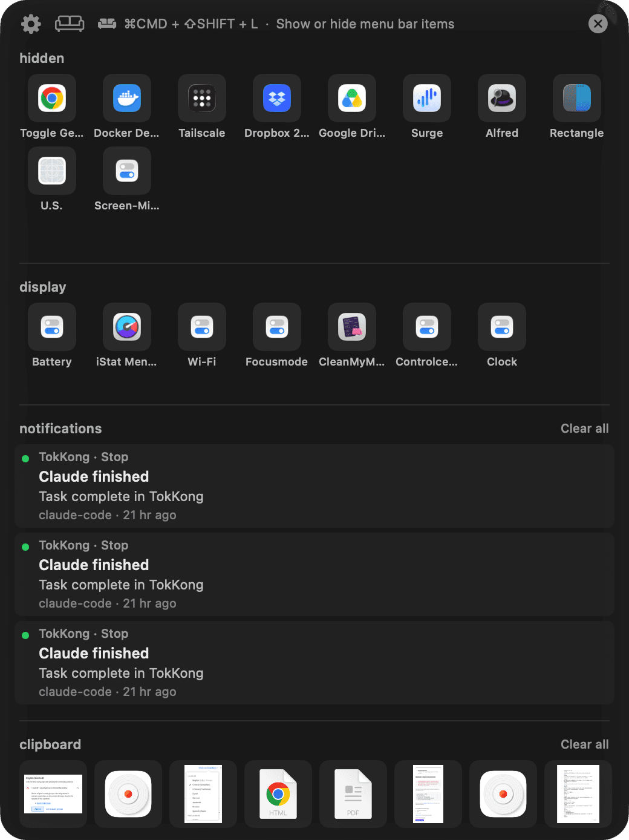Select the Dropbox icon
The width and height of the screenshot is (629, 840).
(x=277, y=98)
